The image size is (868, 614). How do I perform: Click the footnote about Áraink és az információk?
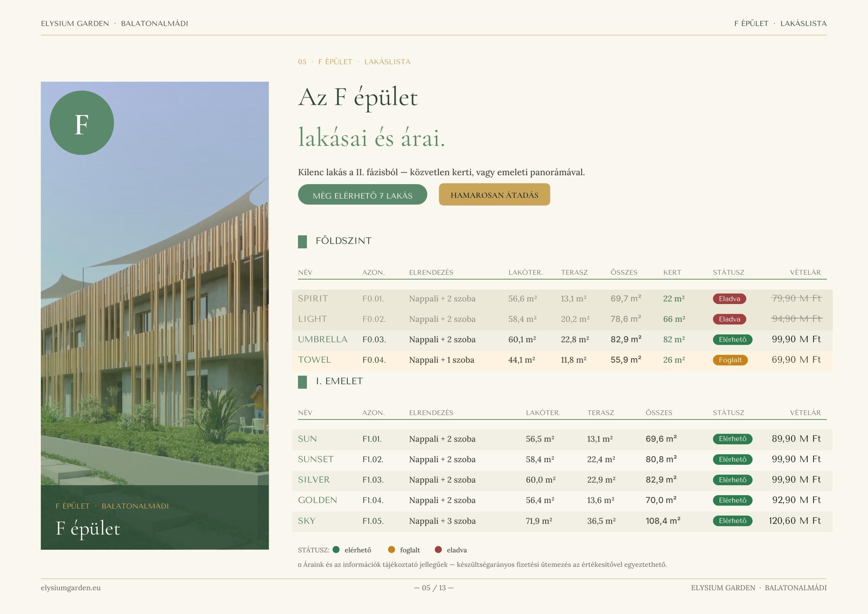point(482,565)
